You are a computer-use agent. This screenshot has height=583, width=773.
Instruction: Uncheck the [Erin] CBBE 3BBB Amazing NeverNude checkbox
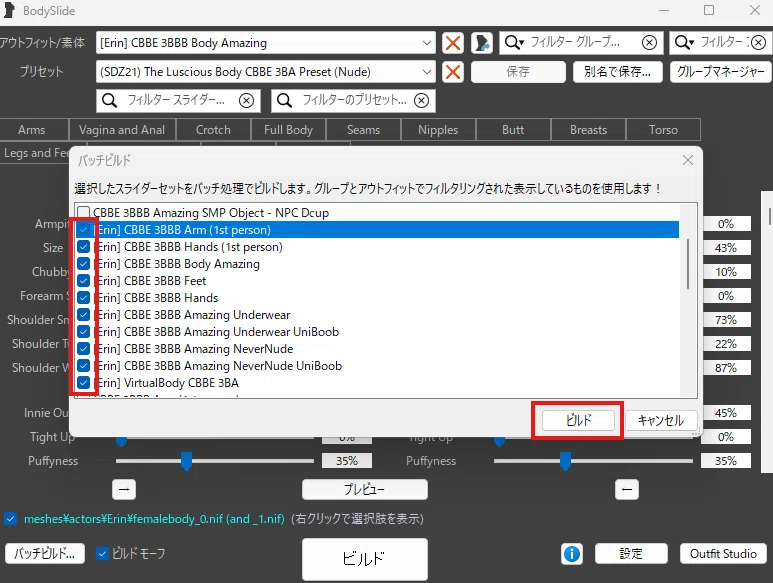tap(84, 348)
